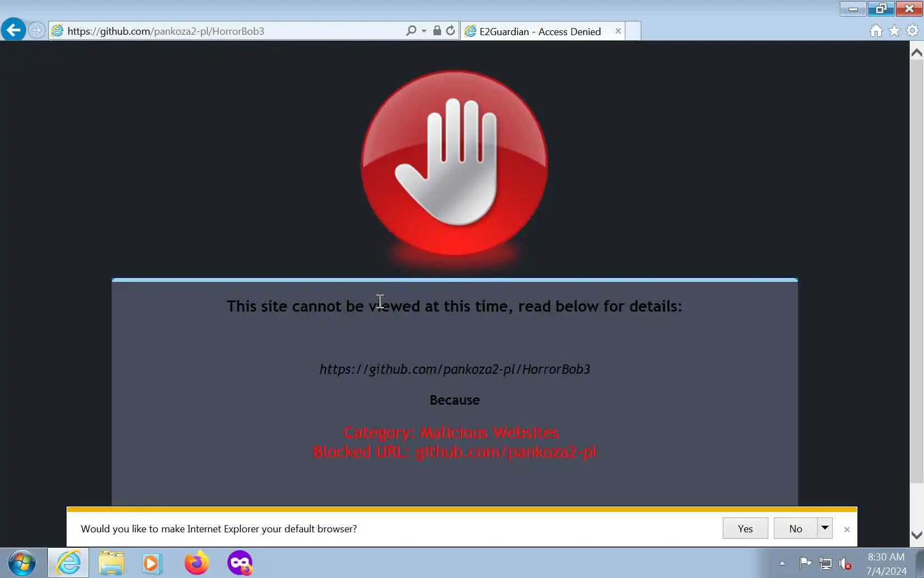Click the browser Back arrow button
Viewport: 924px width, 578px height.
coord(13,30)
